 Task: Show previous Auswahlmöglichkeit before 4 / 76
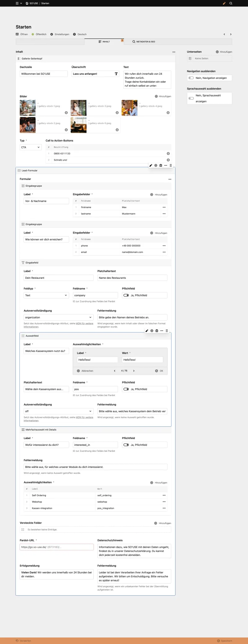tap(115, 371)
